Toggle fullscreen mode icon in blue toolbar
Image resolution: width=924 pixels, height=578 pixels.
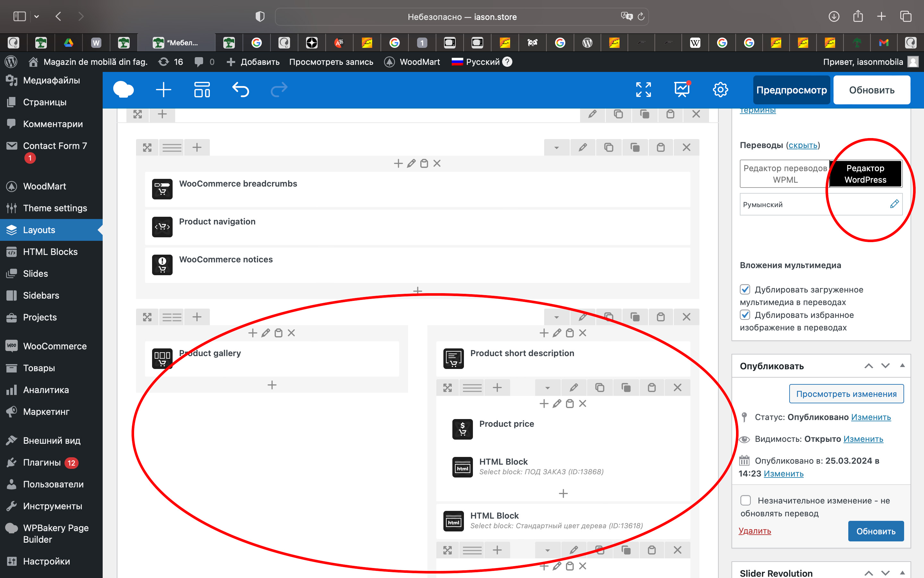643,90
